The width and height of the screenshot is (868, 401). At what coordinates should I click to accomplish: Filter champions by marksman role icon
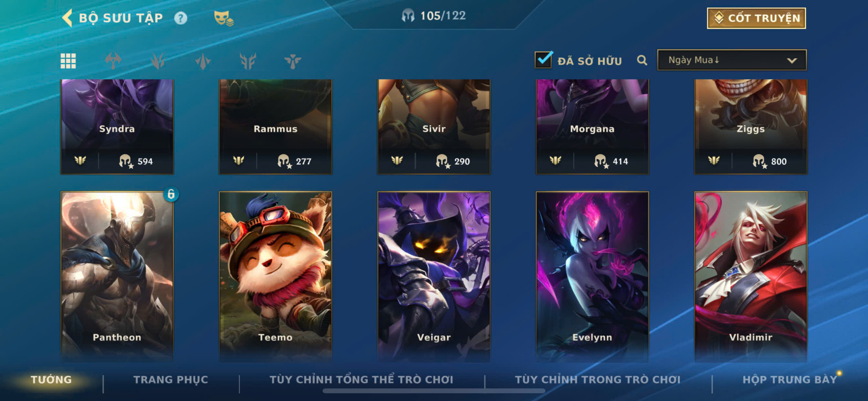pos(248,61)
